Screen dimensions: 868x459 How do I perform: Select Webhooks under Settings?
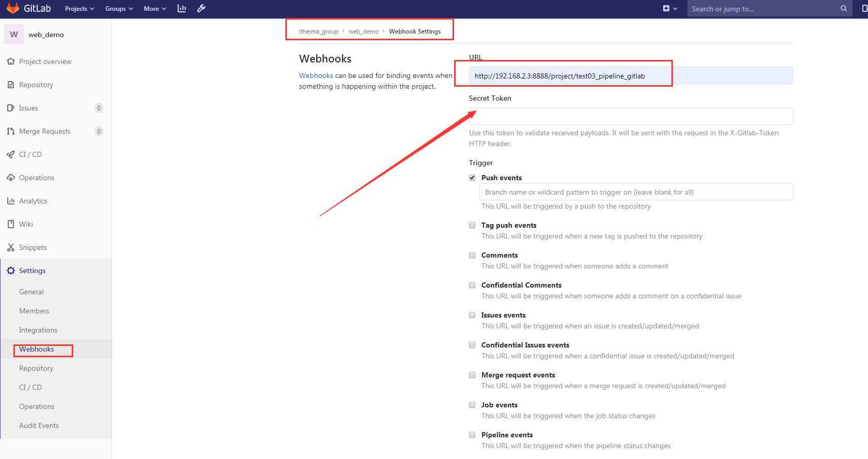tap(37, 349)
